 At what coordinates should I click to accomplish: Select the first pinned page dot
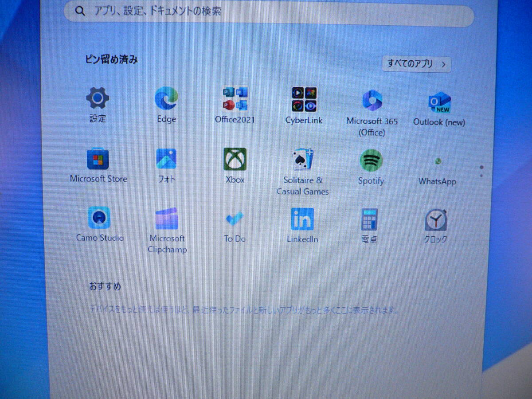(481, 168)
